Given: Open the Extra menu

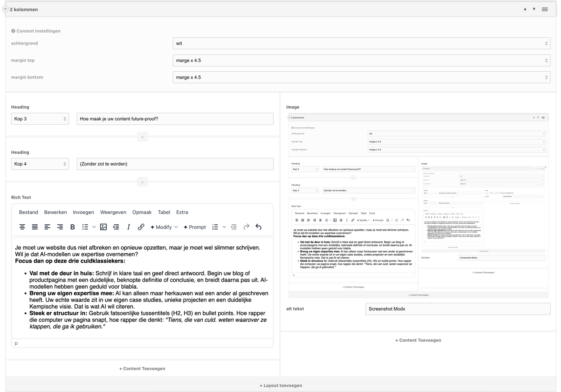Looking at the screenshot, I should click(x=182, y=212).
